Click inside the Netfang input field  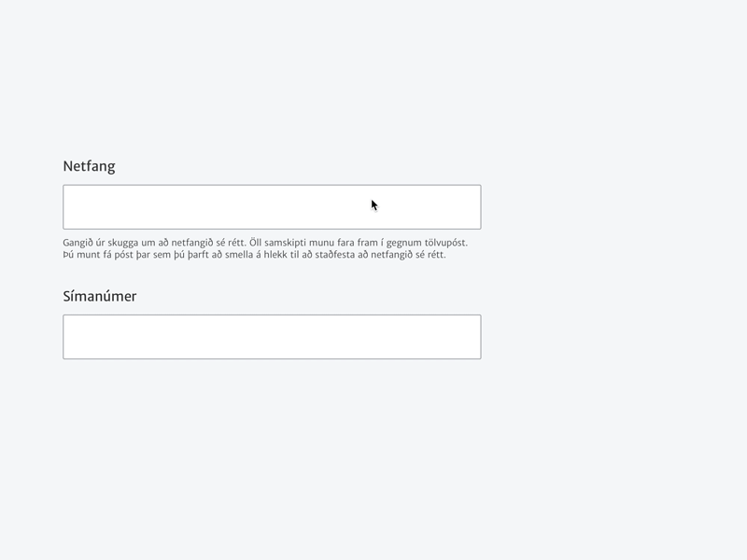point(271,205)
